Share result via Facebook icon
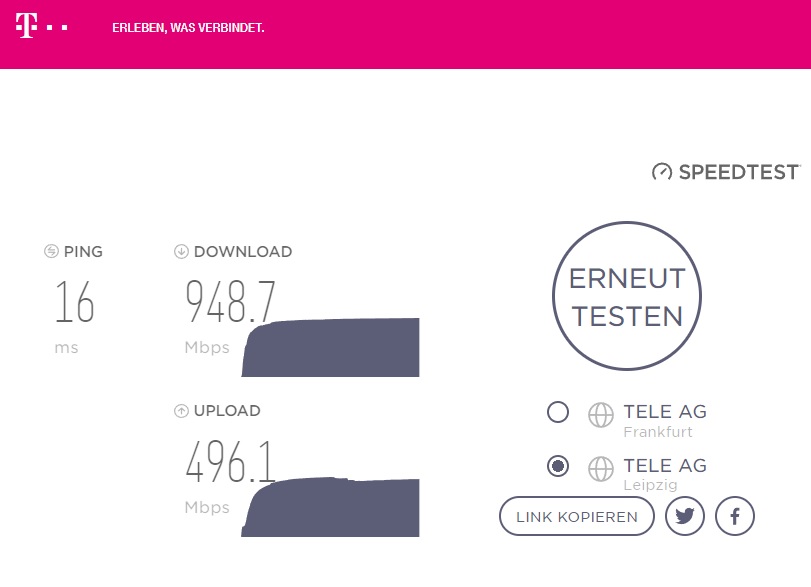 [x=735, y=516]
